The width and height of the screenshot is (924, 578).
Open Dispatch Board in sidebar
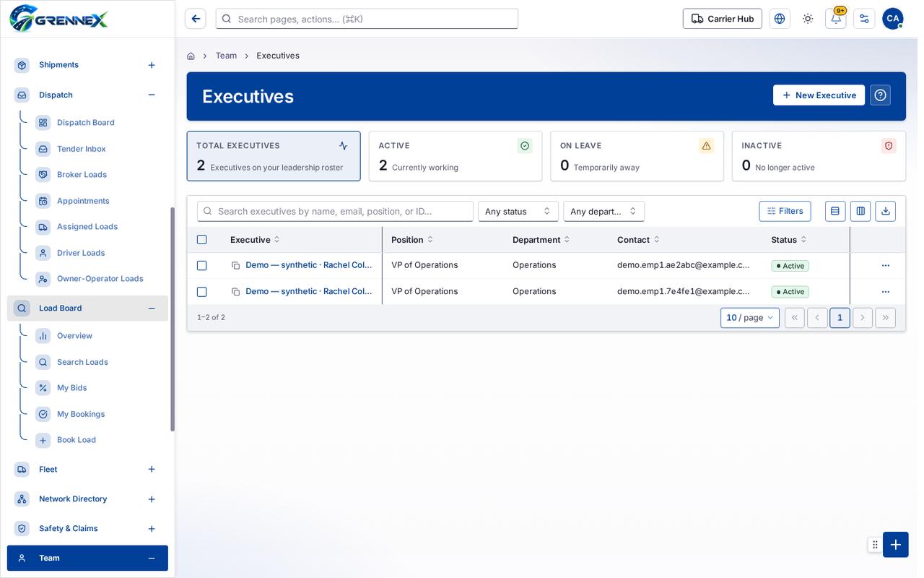(x=86, y=123)
